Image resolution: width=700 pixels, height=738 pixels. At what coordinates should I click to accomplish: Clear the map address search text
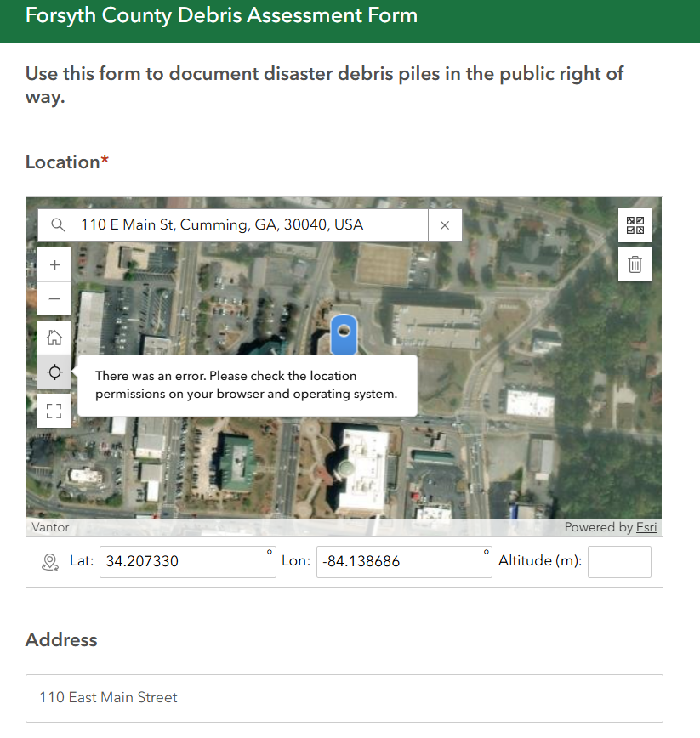444,225
